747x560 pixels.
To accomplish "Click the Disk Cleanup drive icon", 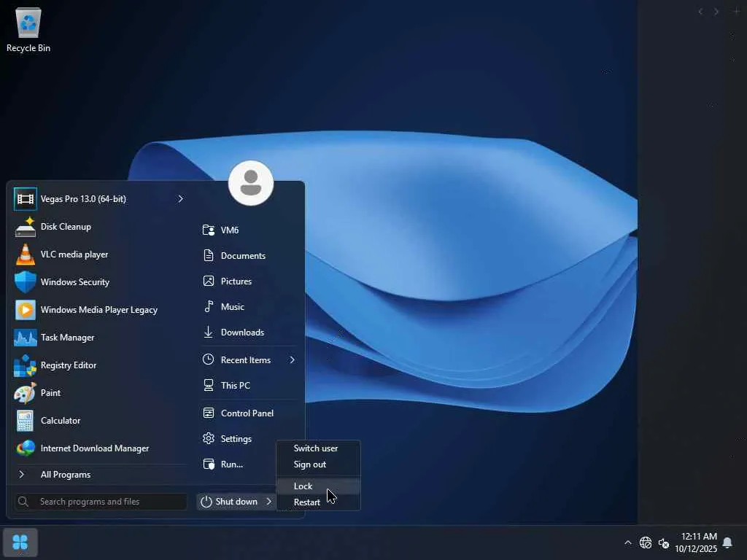I will (x=26, y=227).
